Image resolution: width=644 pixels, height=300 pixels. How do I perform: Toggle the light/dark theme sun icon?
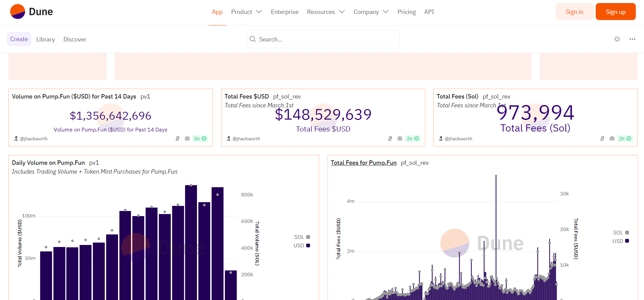[617, 39]
